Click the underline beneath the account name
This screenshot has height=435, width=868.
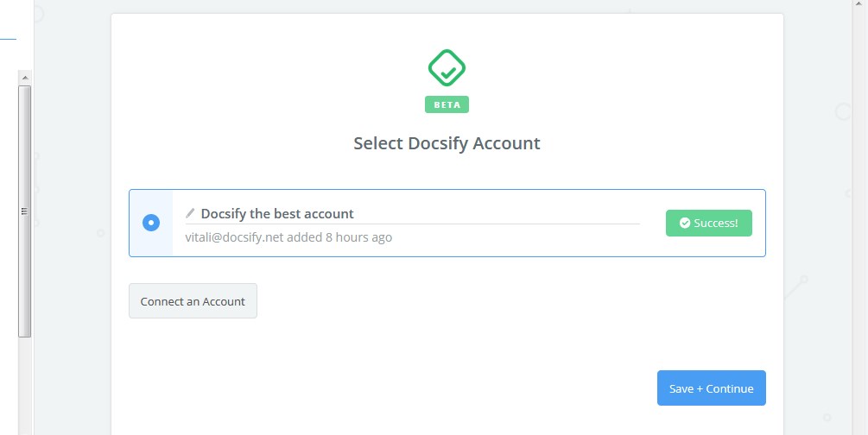pos(413,224)
